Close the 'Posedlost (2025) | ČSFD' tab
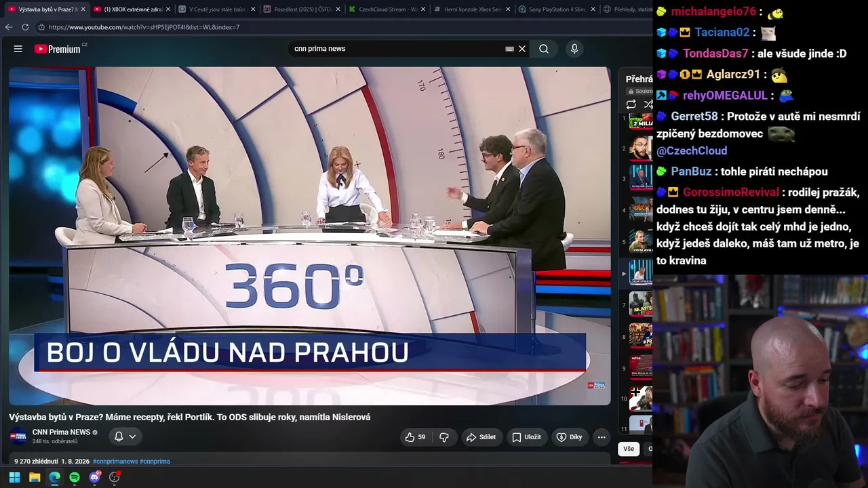Viewport: 868px width, 488px height. pos(338,9)
